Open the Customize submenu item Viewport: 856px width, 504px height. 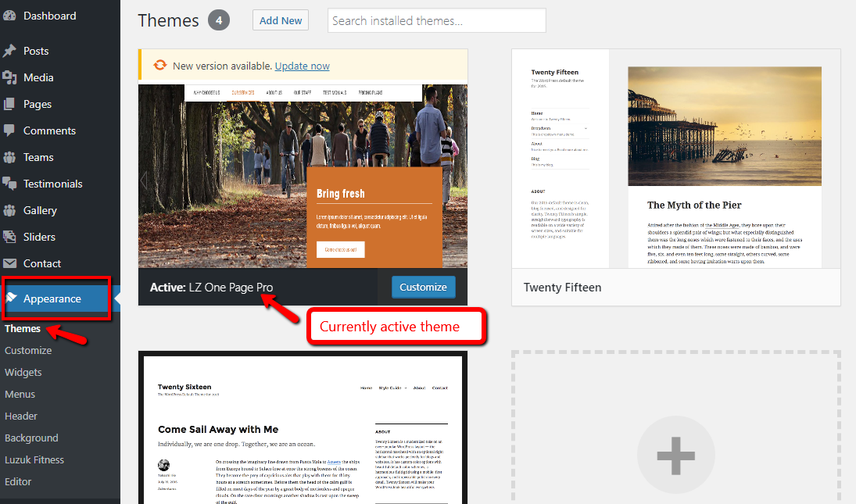28,350
